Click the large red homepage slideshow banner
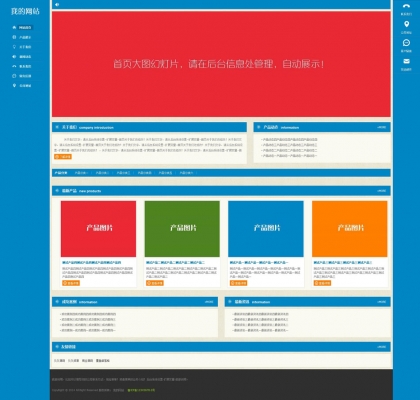This screenshot has height=400, width=420. coord(221,64)
